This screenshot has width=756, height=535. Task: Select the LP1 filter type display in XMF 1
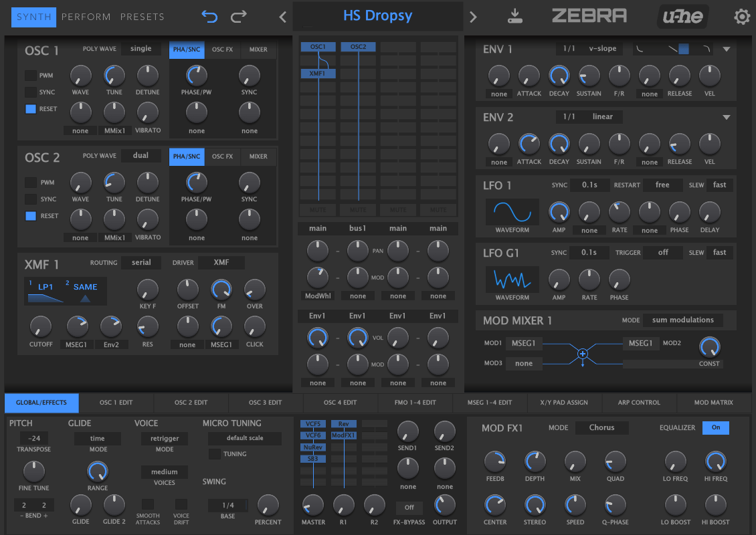coord(45,291)
